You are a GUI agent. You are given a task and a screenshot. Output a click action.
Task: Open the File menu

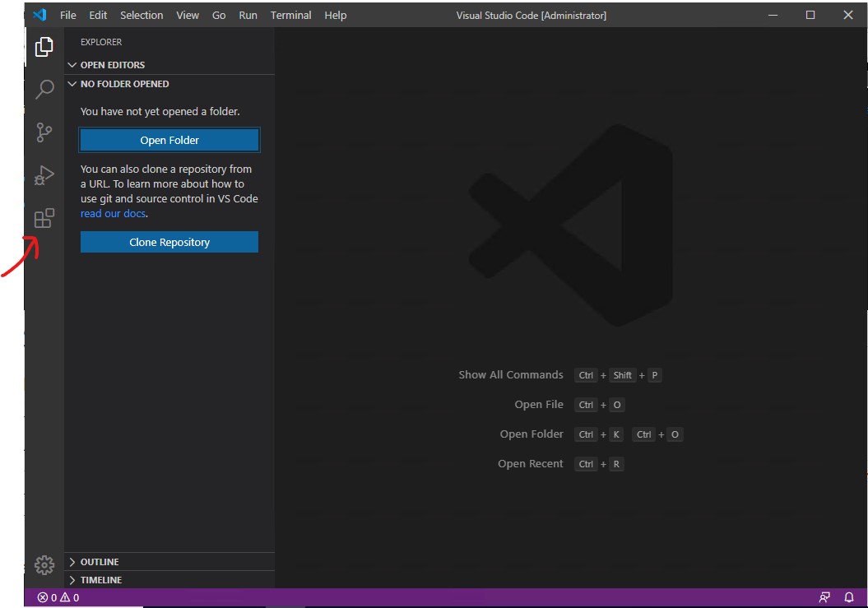point(68,16)
